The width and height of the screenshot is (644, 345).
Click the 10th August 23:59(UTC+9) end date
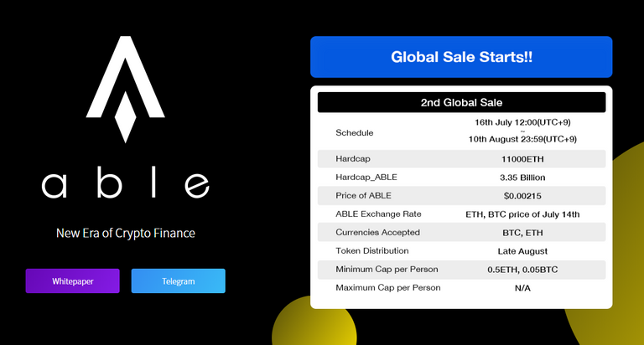coord(522,139)
